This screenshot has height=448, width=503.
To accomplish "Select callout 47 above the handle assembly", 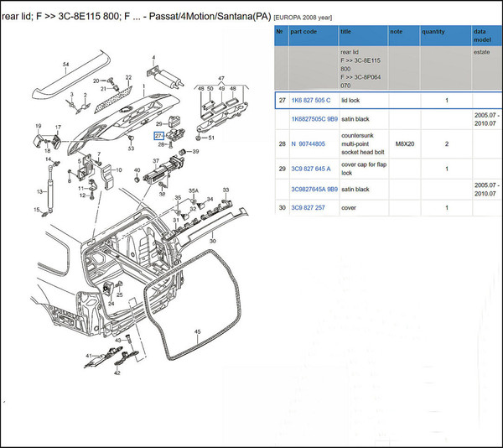I will [x=221, y=78].
